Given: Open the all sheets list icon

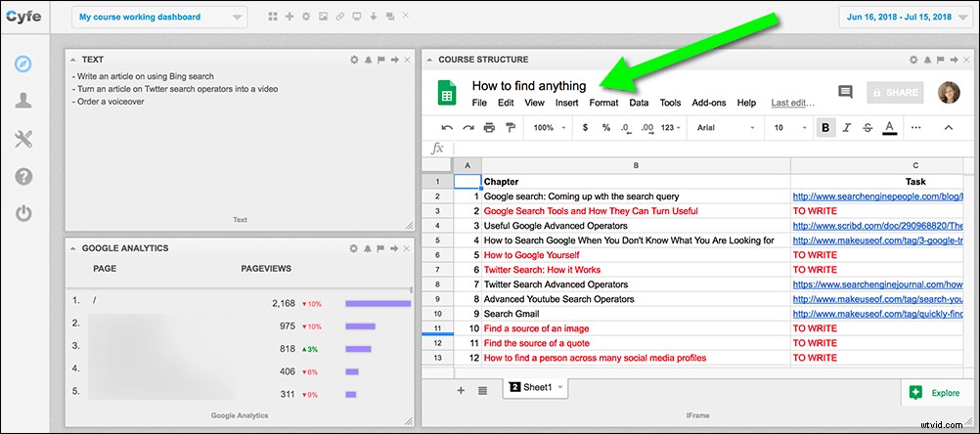Looking at the screenshot, I should tap(482, 391).
